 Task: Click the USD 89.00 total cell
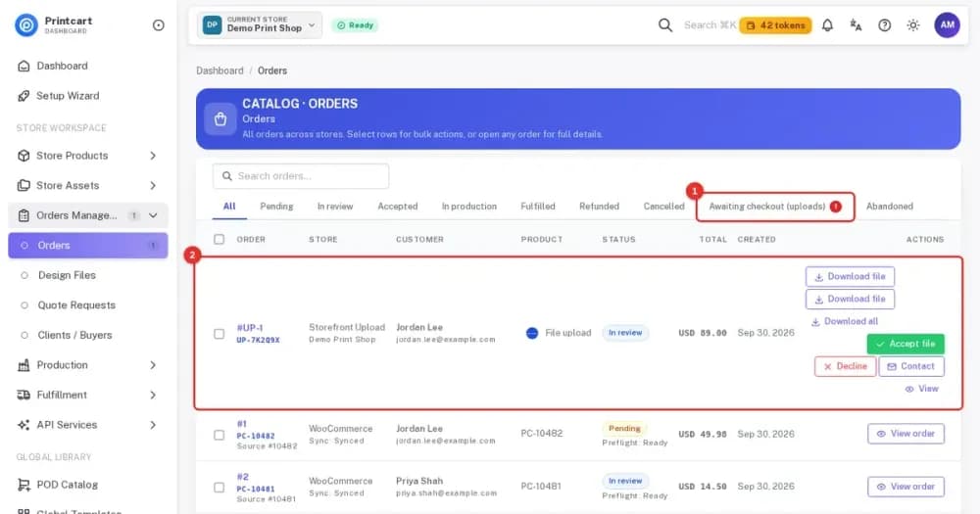click(x=703, y=333)
